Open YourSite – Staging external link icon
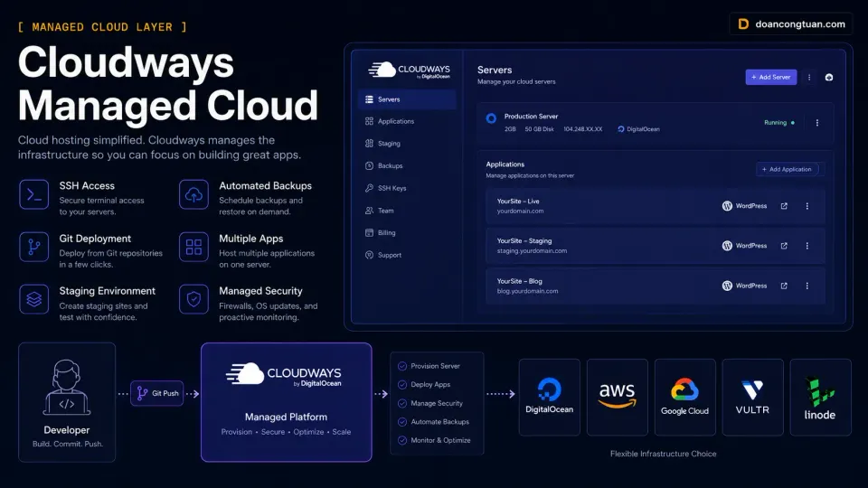Viewport: 868px width, 488px height. [784, 246]
